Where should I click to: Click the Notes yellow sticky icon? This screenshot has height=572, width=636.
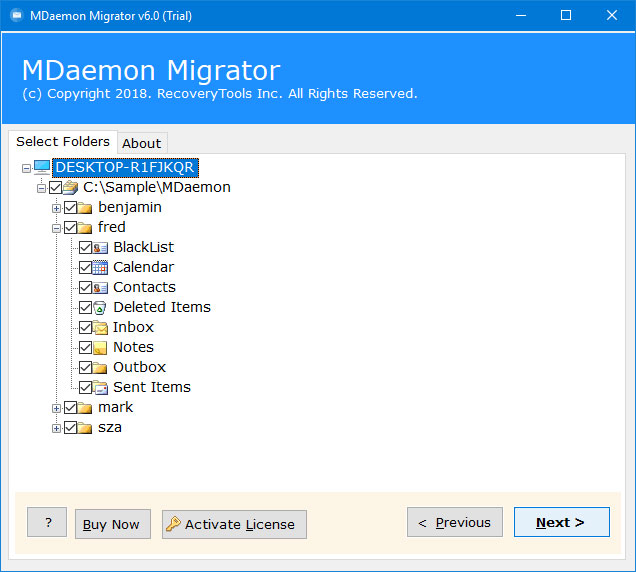100,348
